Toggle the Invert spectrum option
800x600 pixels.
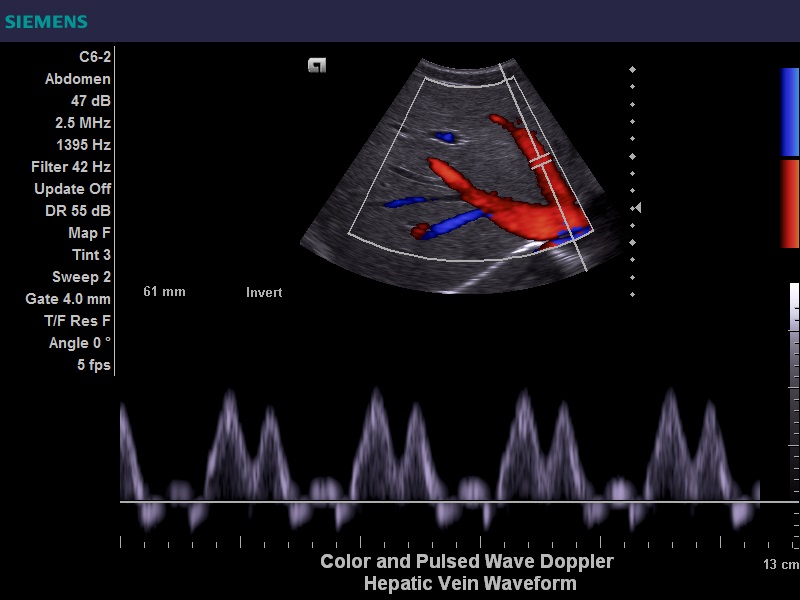(264, 293)
